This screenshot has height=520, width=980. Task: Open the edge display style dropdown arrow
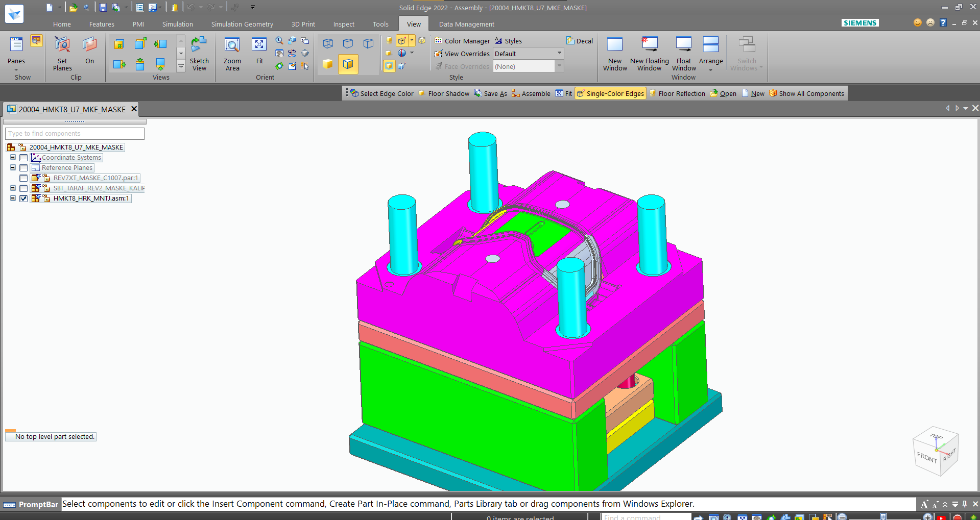click(x=412, y=40)
